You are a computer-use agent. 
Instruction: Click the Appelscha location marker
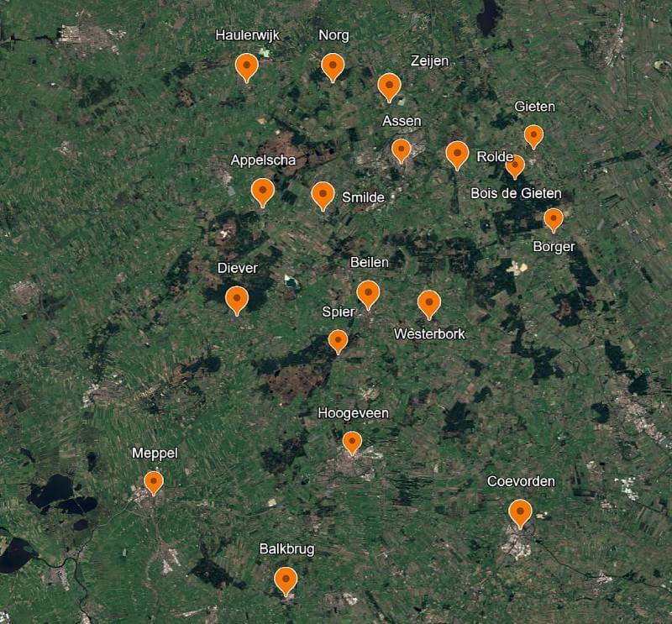(263, 192)
